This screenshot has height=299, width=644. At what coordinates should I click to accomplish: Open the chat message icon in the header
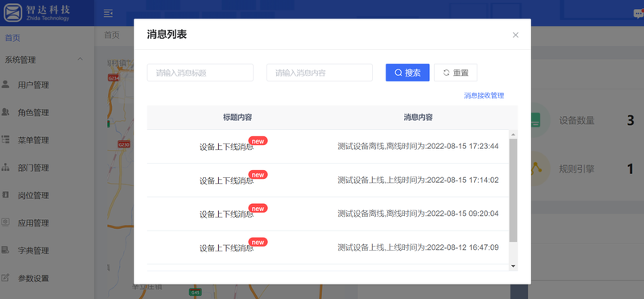coord(638,14)
